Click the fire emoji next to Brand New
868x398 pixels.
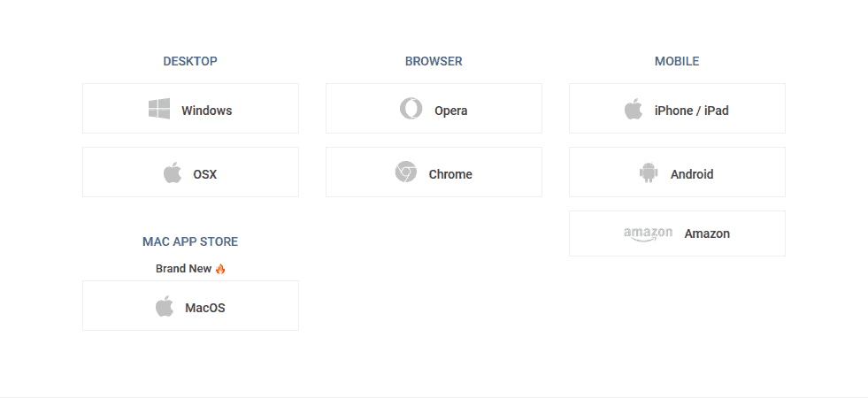[x=220, y=269]
